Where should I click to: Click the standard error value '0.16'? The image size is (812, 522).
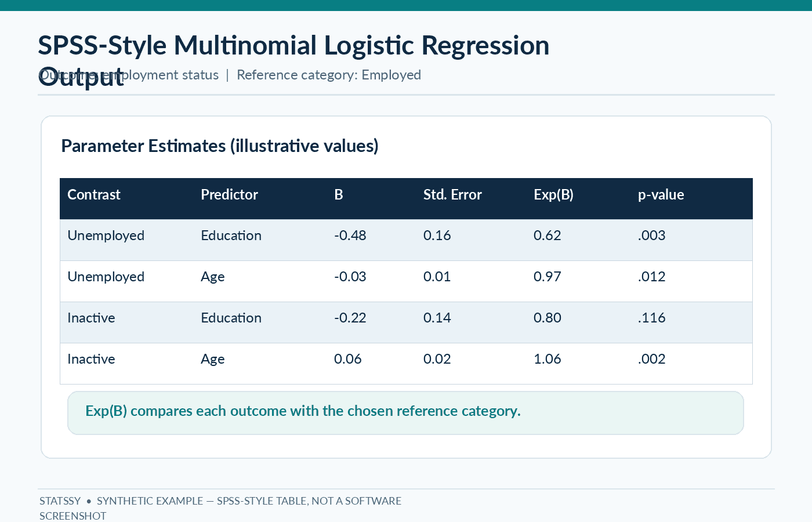(x=437, y=235)
